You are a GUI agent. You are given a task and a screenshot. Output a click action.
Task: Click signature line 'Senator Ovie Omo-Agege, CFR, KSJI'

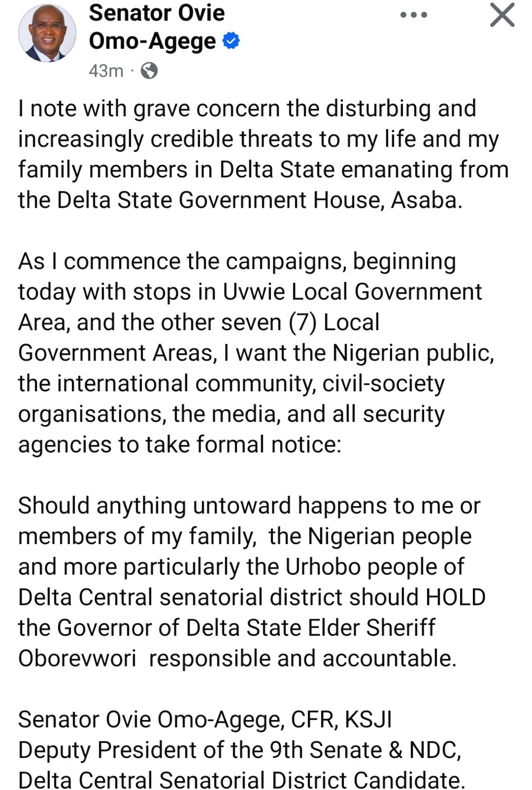point(205,720)
